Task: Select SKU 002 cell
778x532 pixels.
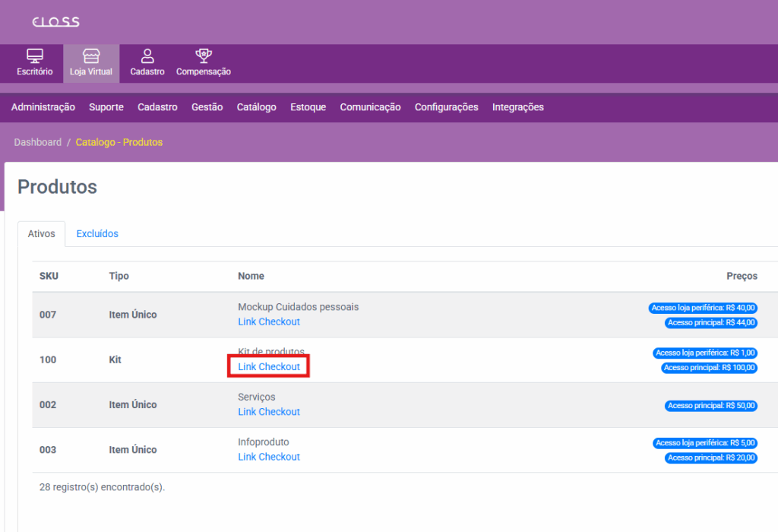Action: click(x=48, y=405)
